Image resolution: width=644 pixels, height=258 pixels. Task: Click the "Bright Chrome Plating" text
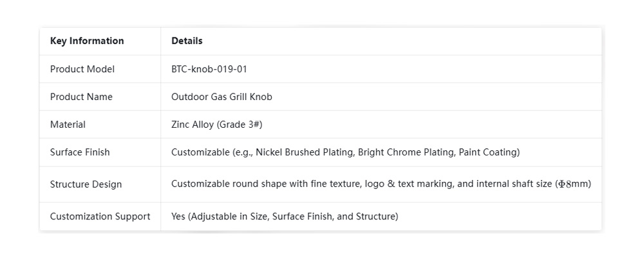point(401,152)
